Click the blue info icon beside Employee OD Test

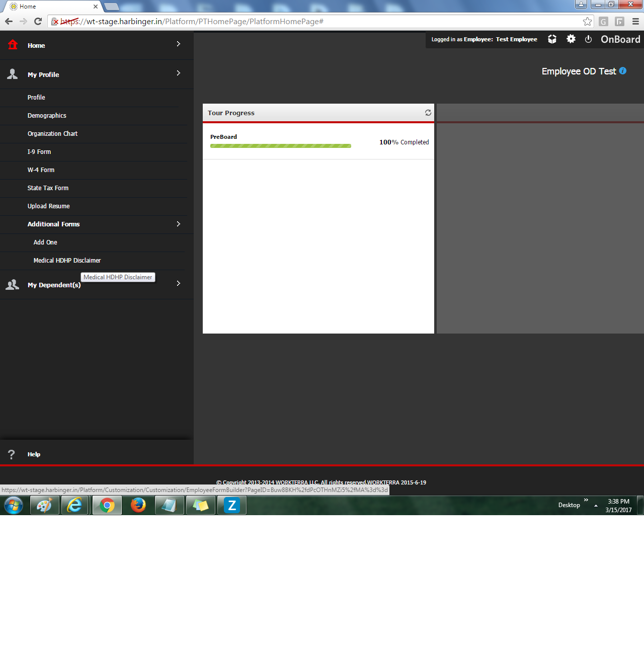pyautogui.click(x=623, y=71)
